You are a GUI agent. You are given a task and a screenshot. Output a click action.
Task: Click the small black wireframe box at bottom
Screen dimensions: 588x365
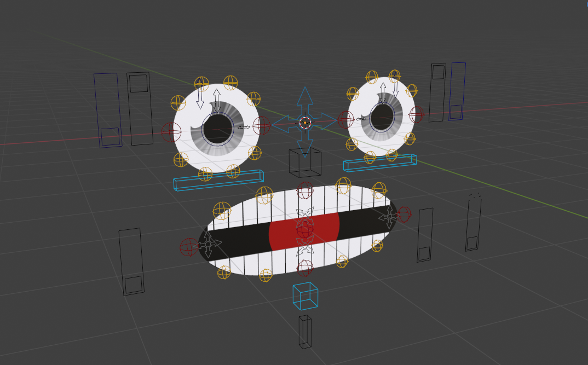tap(305, 331)
